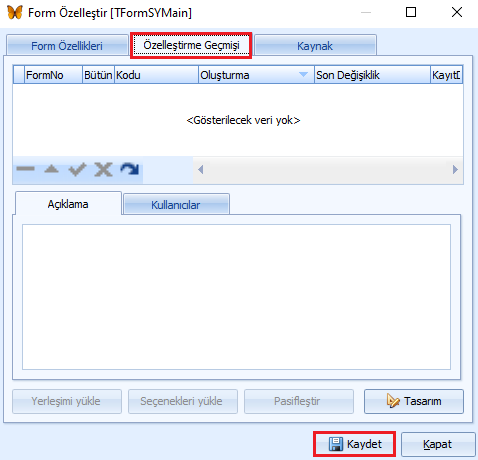
Task: Click inside the Açıklama description text area
Action: pyautogui.click(x=236, y=297)
